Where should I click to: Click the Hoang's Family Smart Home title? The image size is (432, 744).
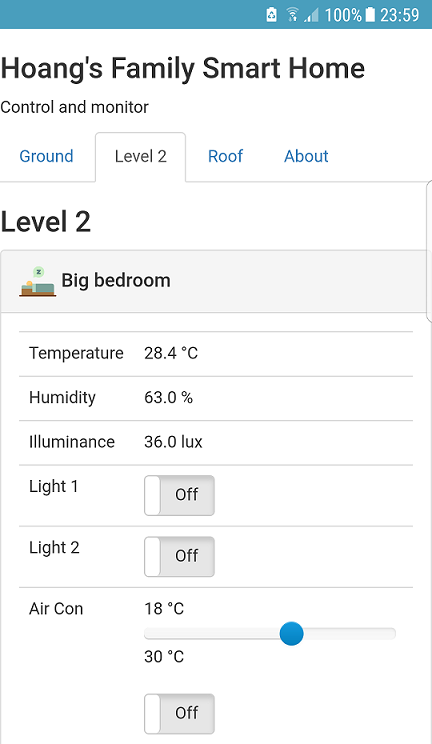pyautogui.click(x=183, y=68)
